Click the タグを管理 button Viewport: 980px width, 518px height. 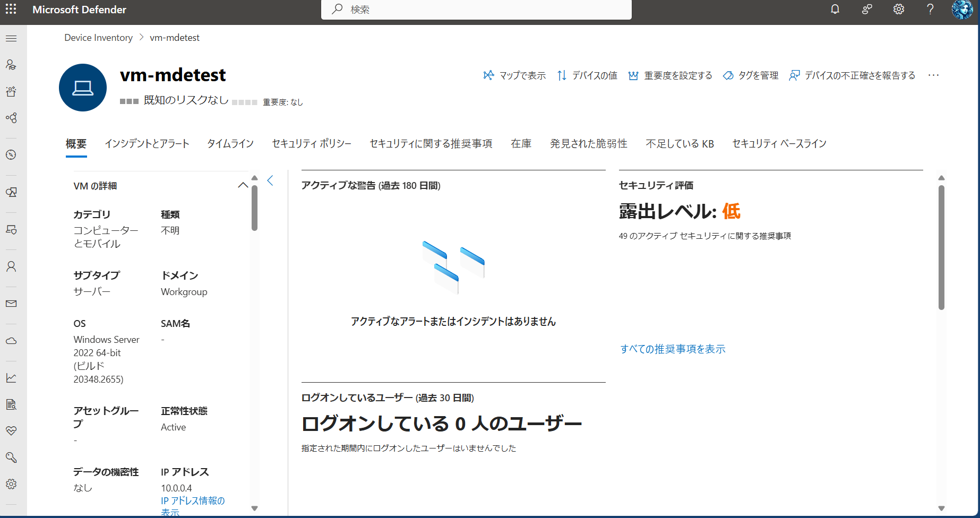pos(751,75)
